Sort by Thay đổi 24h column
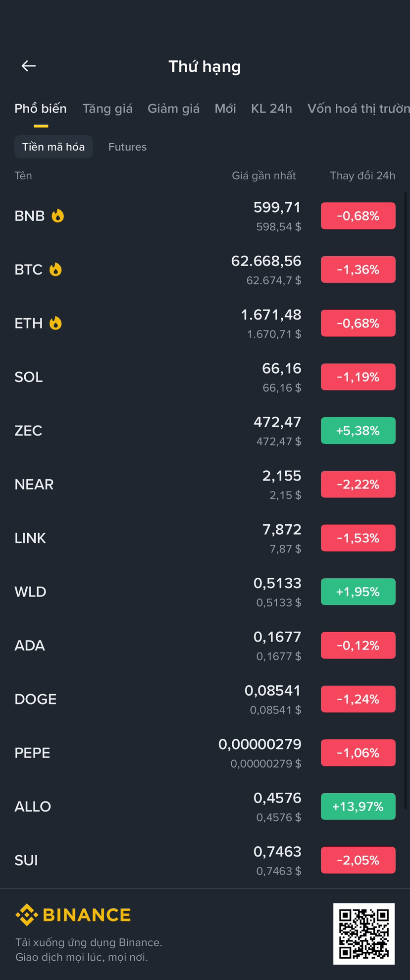The image size is (410, 980). [x=362, y=175]
